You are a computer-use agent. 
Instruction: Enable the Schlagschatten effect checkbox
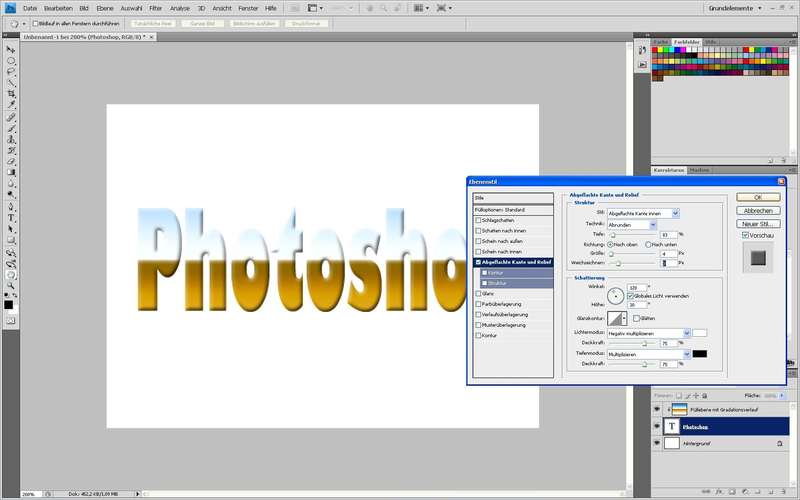tap(478, 220)
